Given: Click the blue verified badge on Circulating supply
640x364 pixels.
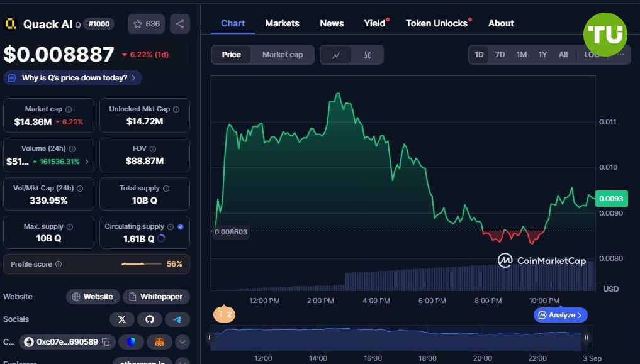Looking at the screenshot, I should (181, 226).
